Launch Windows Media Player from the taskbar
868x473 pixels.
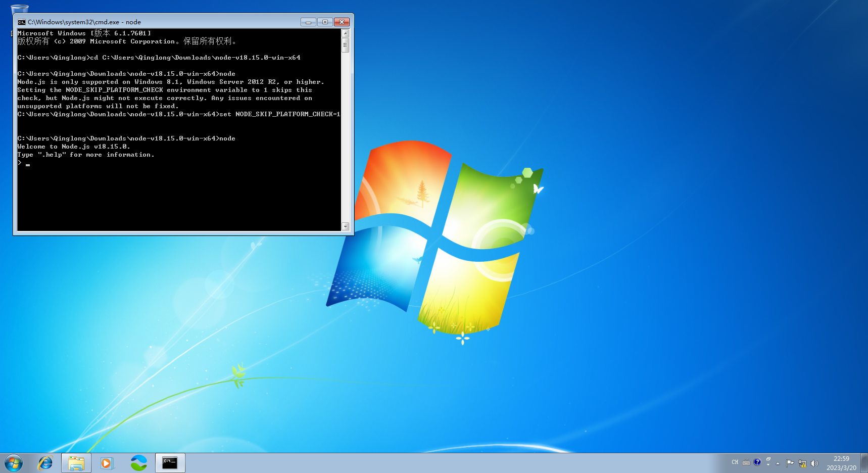[x=107, y=462]
